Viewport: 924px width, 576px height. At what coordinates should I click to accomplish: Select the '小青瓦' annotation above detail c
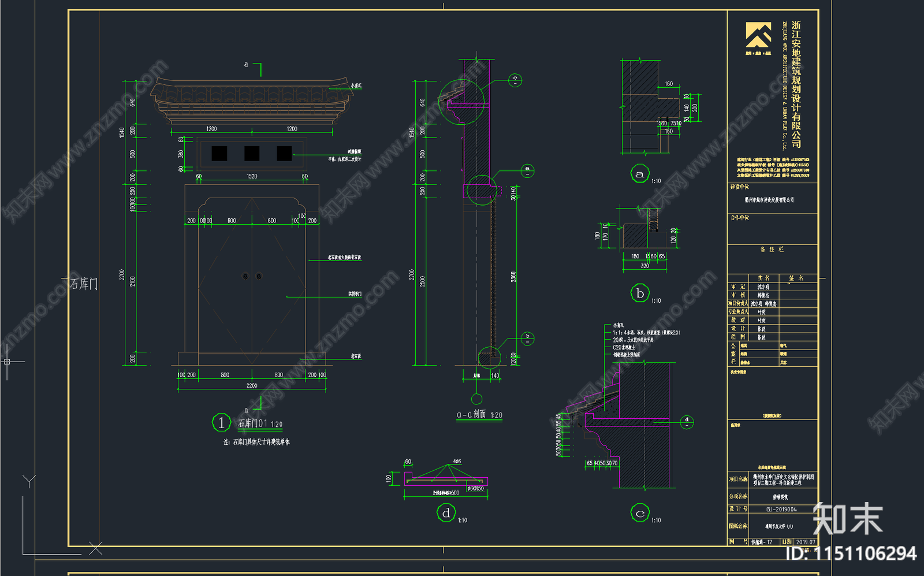(619, 325)
